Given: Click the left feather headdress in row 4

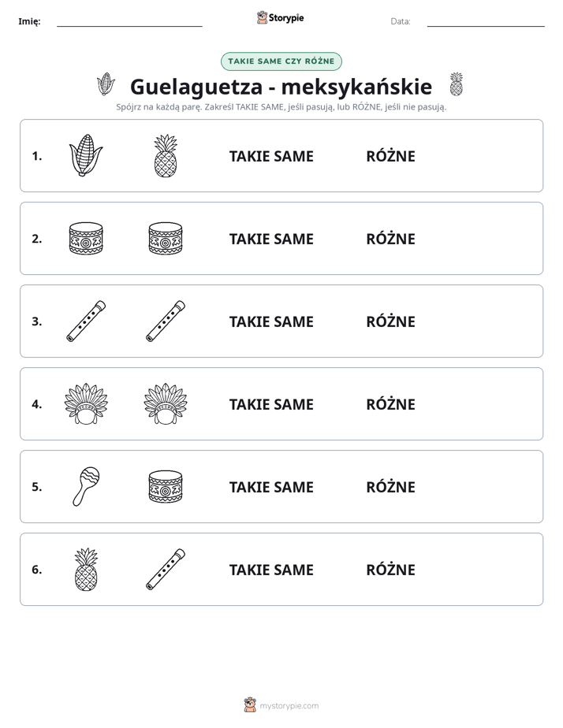Looking at the screenshot, I should (86, 403).
